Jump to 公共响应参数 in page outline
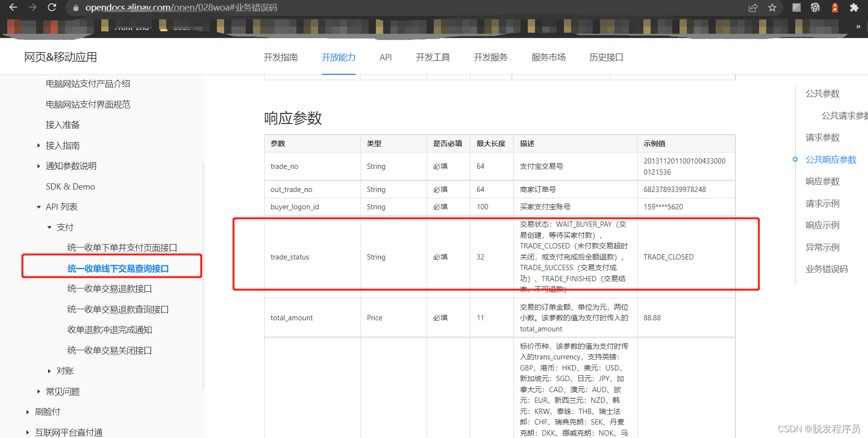The width and height of the screenshot is (868, 438). (x=831, y=160)
